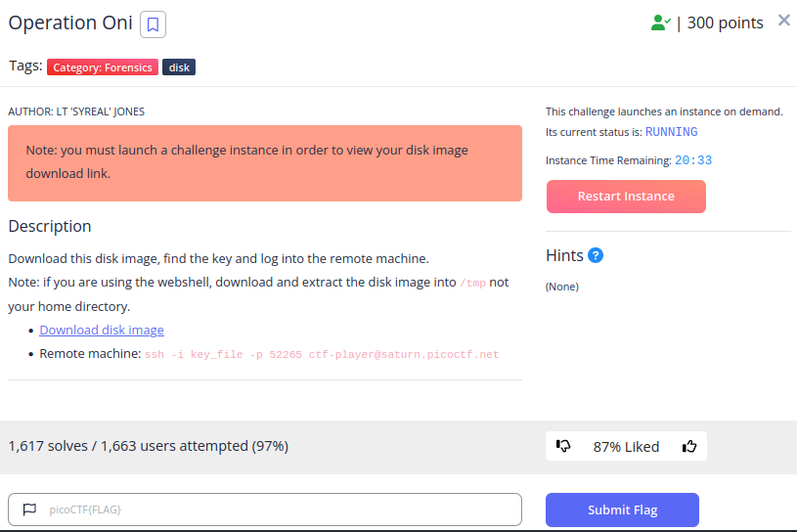Image resolution: width=797 pixels, height=532 pixels.
Task: Click the green solved-user icon
Action: coord(660,22)
